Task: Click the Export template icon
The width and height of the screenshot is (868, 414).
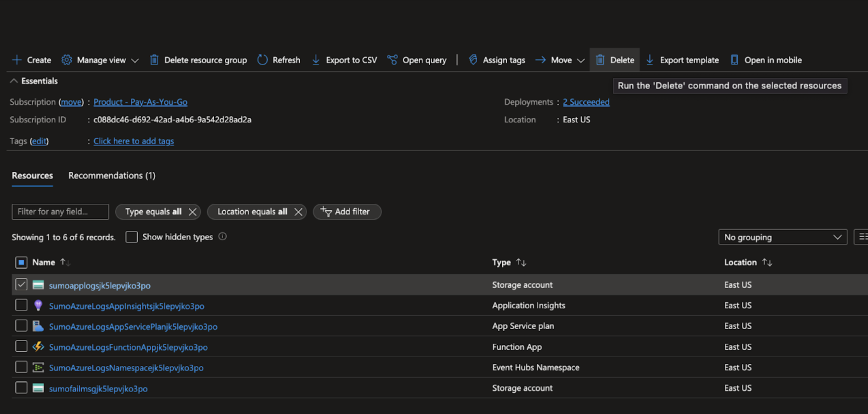Action: coord(650,60)
